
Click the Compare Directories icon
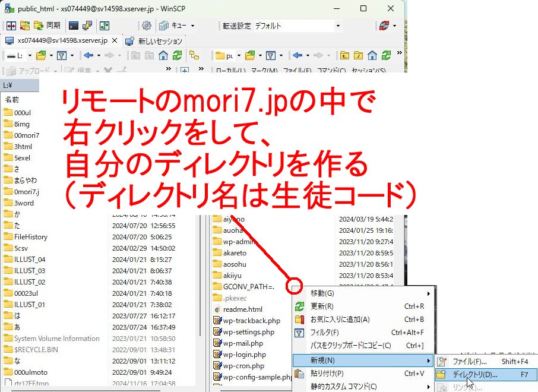(11, 26)
